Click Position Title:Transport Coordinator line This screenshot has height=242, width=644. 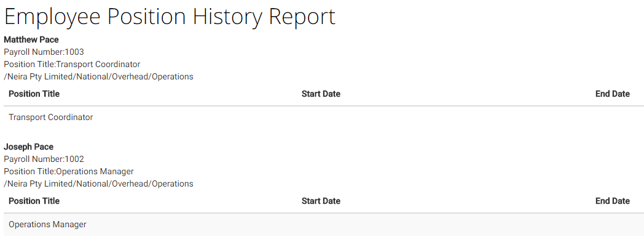(72, 65)
